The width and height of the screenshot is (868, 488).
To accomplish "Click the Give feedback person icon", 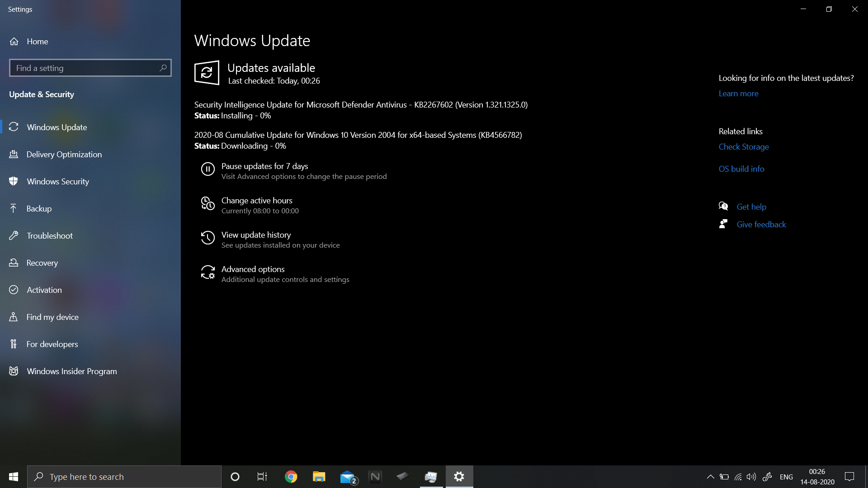I will [x=723, y=224].
